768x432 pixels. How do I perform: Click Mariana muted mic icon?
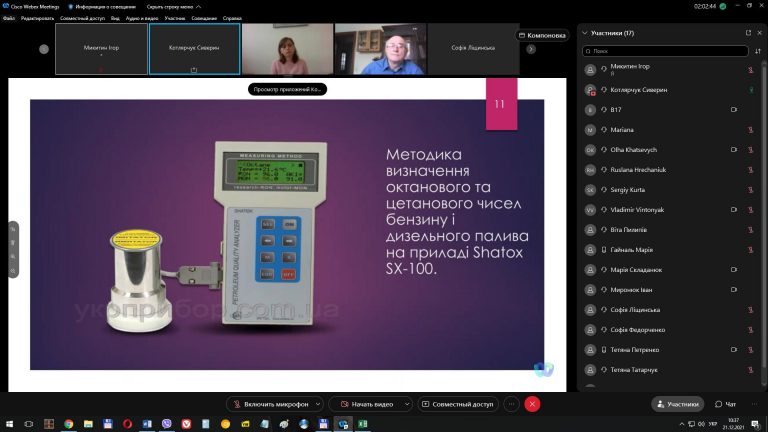click(750, 130)
